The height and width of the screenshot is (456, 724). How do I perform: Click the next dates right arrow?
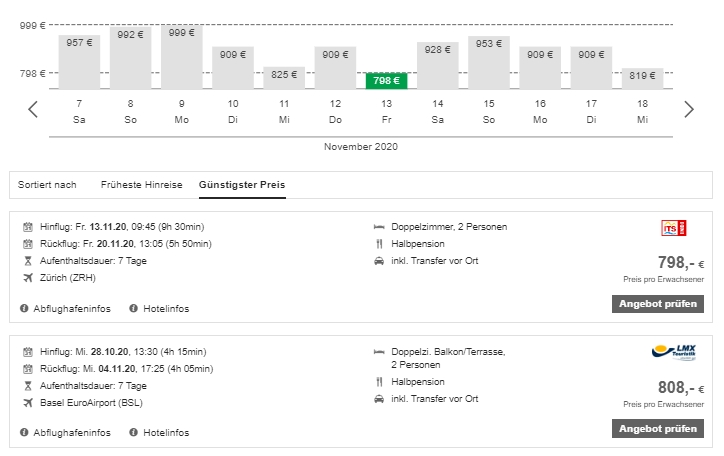pyautogui.click(x=688, y=110)
